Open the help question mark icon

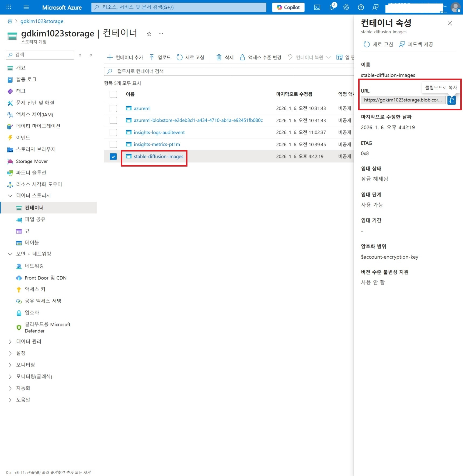pyautogui.click(x=361, y=7)
